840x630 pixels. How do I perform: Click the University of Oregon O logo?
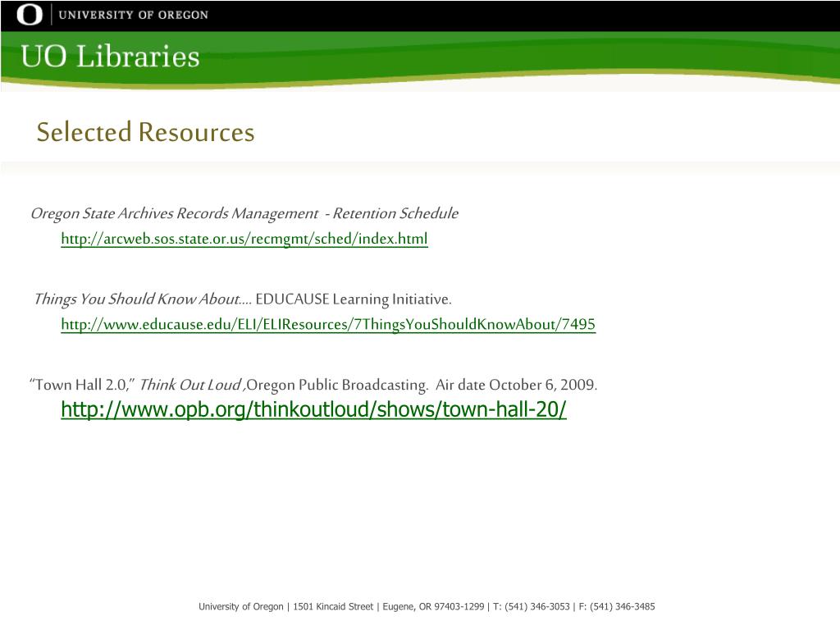30,15
